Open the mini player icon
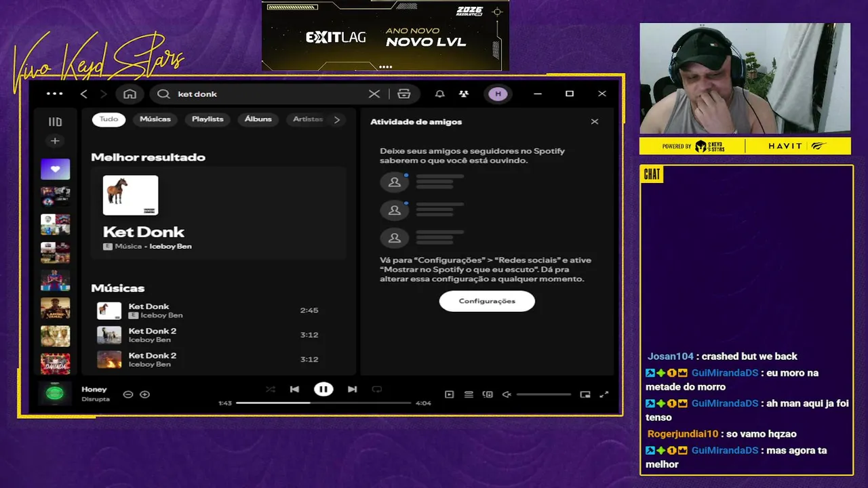This screenshot has width=868, height=488. pos(585,394)
